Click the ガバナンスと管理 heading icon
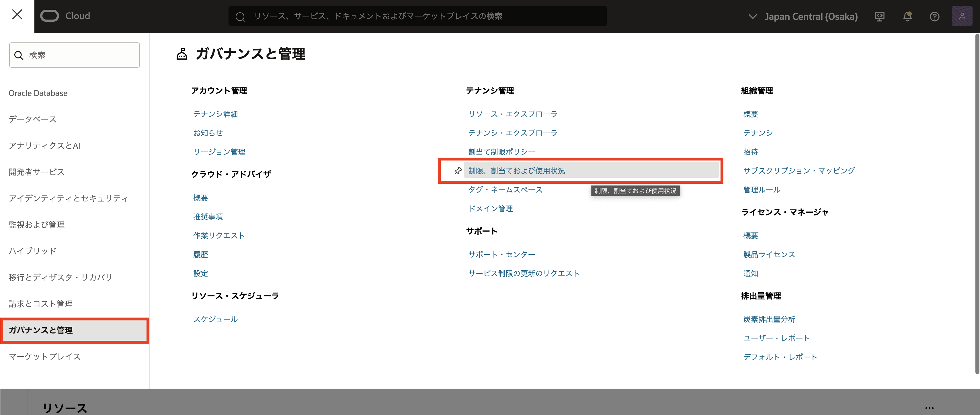The width and height of the screenshot is (980, 415). [x=182, y=54]
